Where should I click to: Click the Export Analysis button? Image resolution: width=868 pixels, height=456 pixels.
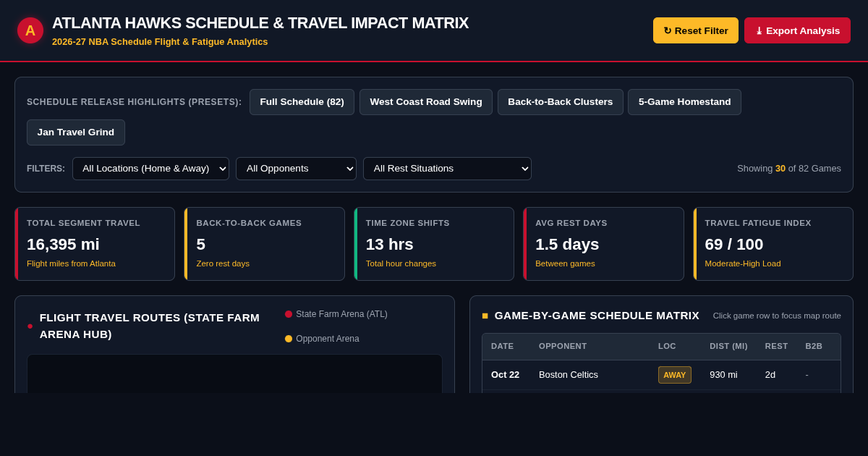(797, 30)
